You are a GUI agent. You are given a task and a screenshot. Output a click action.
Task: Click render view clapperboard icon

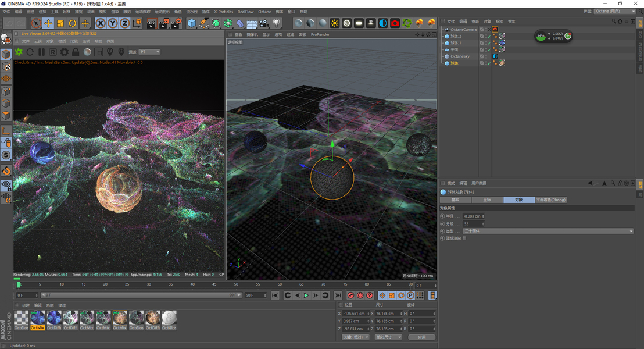pos(152,23)
